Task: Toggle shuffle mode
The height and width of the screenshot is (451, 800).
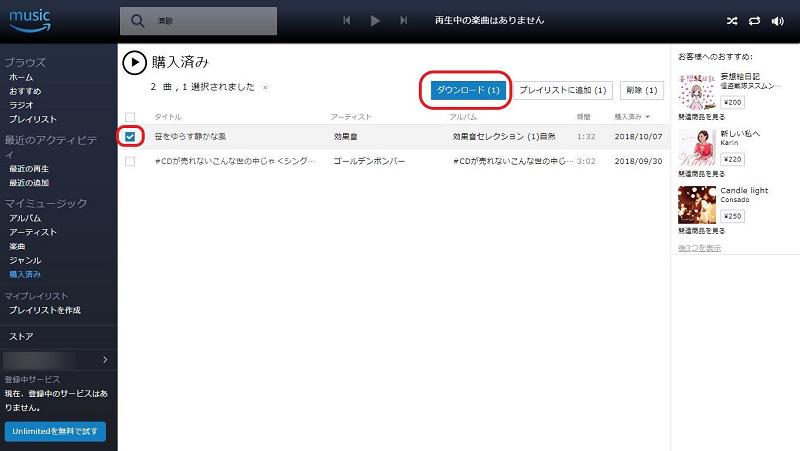Action: 732,21
